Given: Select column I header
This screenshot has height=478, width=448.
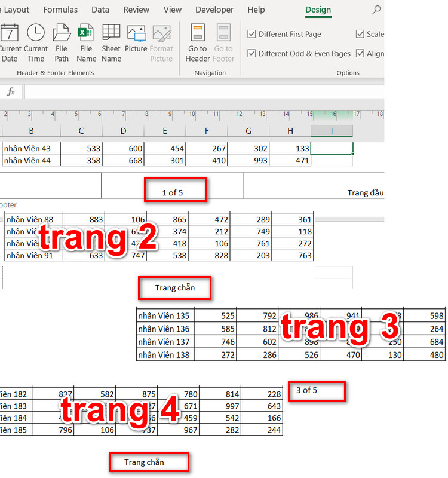Looking at the screenshot, I should 332,131.
